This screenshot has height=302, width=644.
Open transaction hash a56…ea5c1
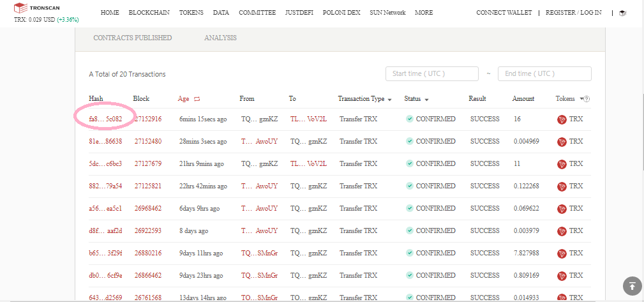[105, 208]
